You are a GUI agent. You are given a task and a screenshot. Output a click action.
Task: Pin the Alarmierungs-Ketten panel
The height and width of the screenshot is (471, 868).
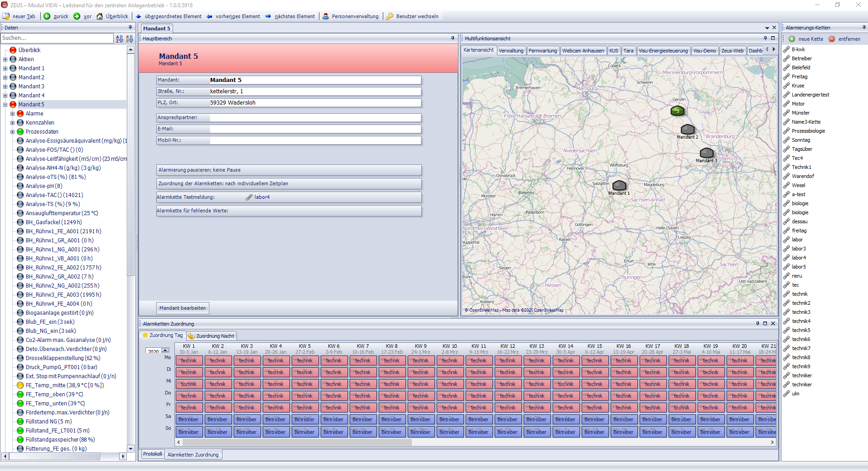click(864, 28)
